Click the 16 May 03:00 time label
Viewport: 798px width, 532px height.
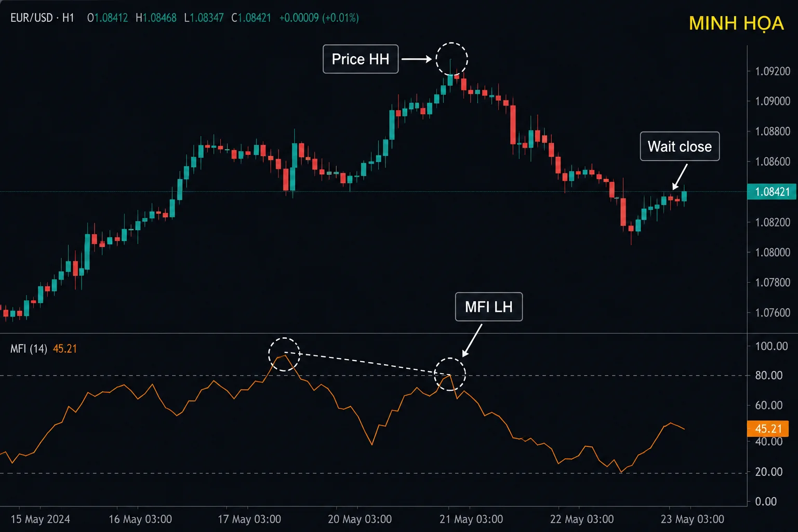[140, 519]
